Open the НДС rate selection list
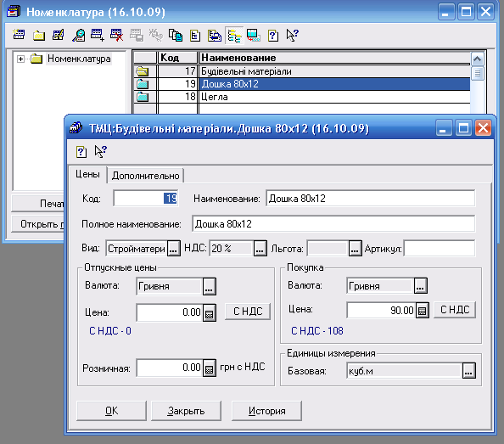The width and height of the screenshot is (504, 444). 260,248
